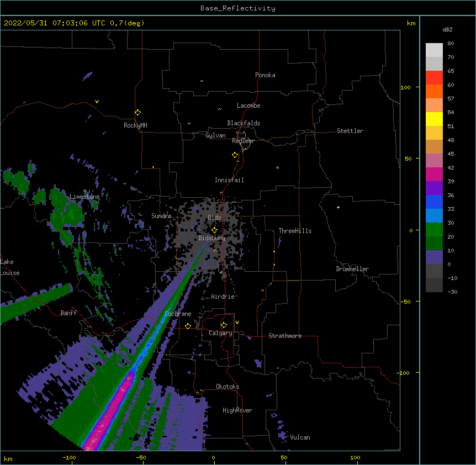Click the Cochrane label
Image resolution: width=476 pixels, height=465 pixels.
[x=178, y=314]
